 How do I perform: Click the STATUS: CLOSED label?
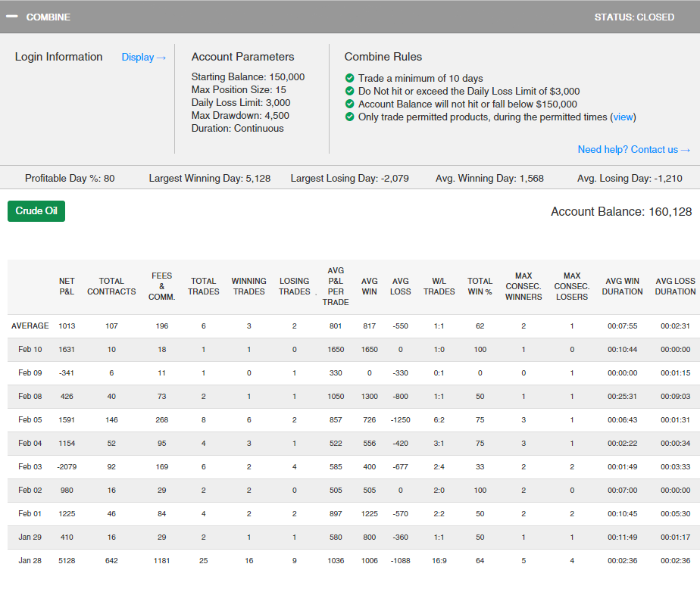(633, 17)
